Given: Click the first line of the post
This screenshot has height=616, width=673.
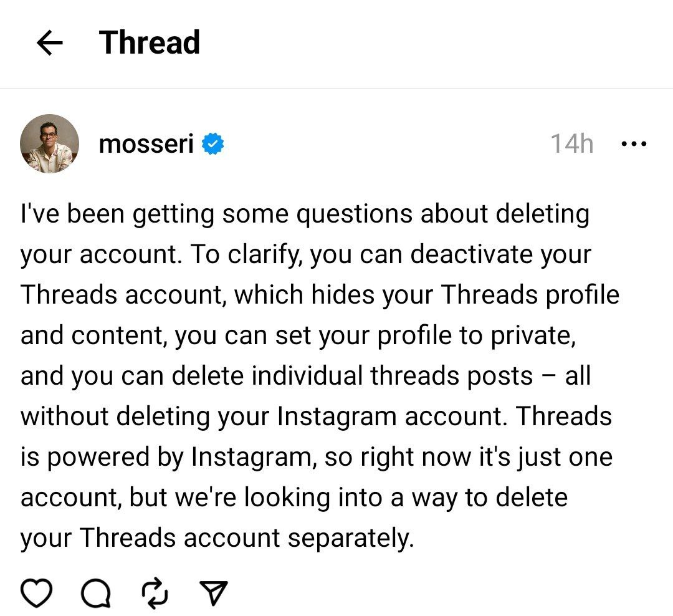Looking at the screenshot, I should [x=305, y=214].
